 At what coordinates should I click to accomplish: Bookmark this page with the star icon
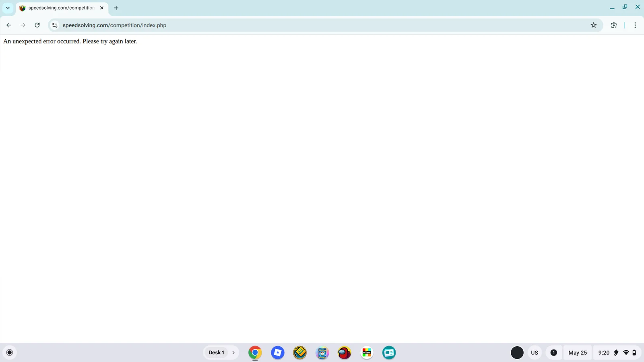coord(594,25)
